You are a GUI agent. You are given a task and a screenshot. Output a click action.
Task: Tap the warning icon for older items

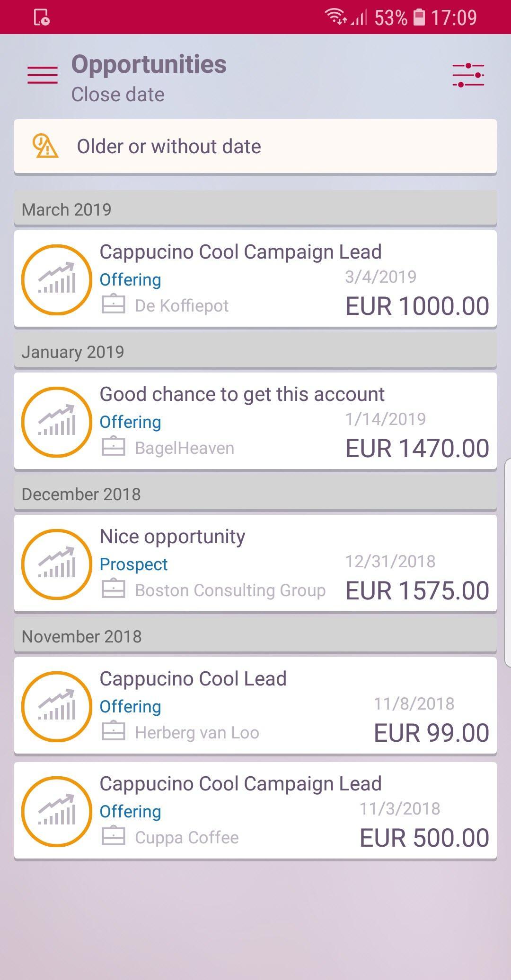pyautogui.click(x=45, y=146)
